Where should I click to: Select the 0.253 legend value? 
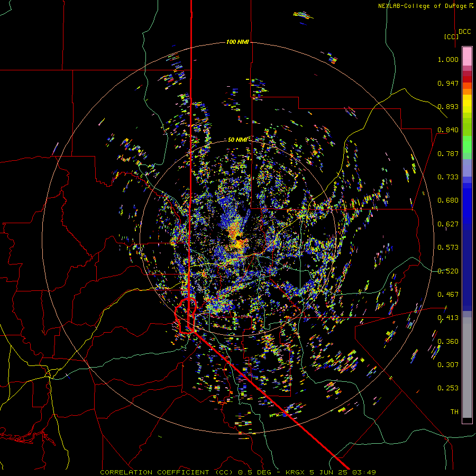point(448,388)
